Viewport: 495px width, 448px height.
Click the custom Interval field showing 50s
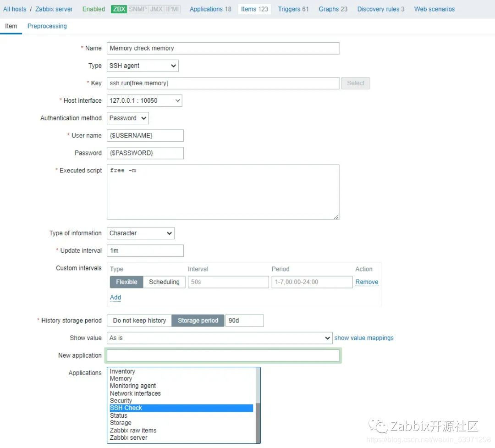[x=228, y=282]
